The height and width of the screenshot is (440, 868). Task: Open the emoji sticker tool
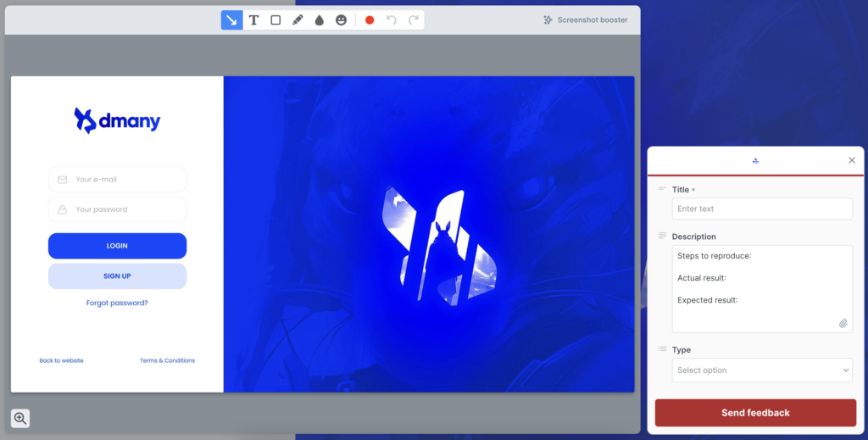point(341,20)
